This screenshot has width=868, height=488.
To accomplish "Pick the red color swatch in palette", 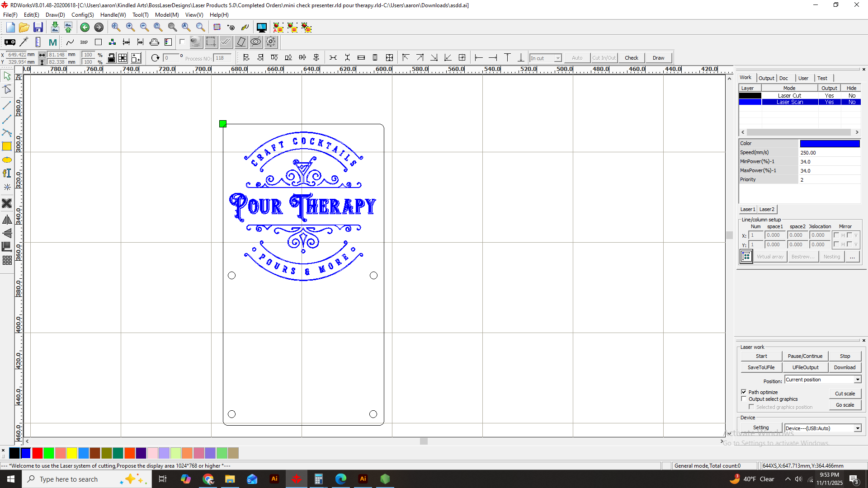I will (38, 453).
